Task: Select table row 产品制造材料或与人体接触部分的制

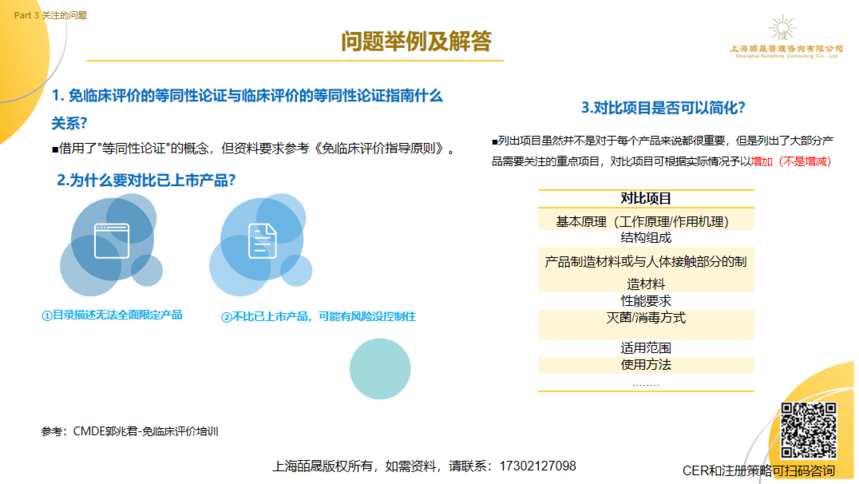Action: [646, 269]
